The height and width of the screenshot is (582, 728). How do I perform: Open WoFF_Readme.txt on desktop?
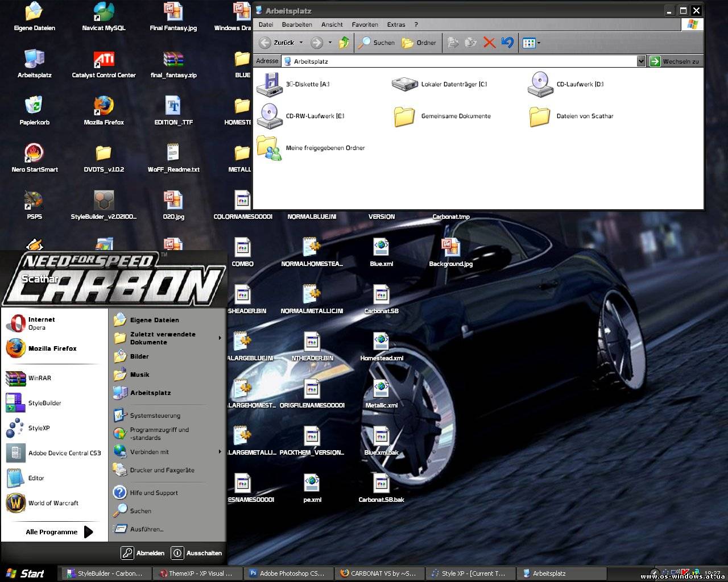click(173, 158)
